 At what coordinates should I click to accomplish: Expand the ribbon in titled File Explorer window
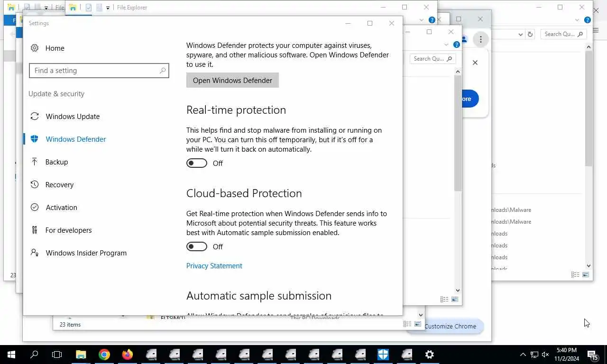(x=422, y=20)
